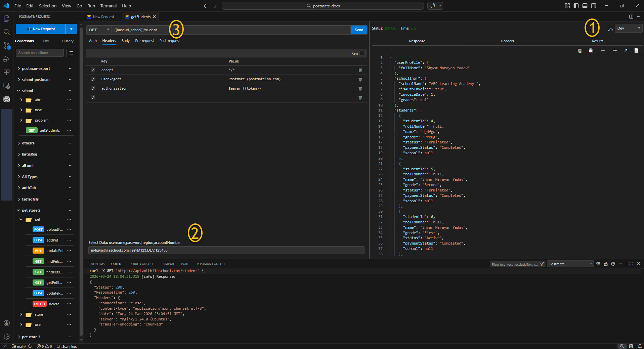Copy the response body using the copy icon

point(579,50)
